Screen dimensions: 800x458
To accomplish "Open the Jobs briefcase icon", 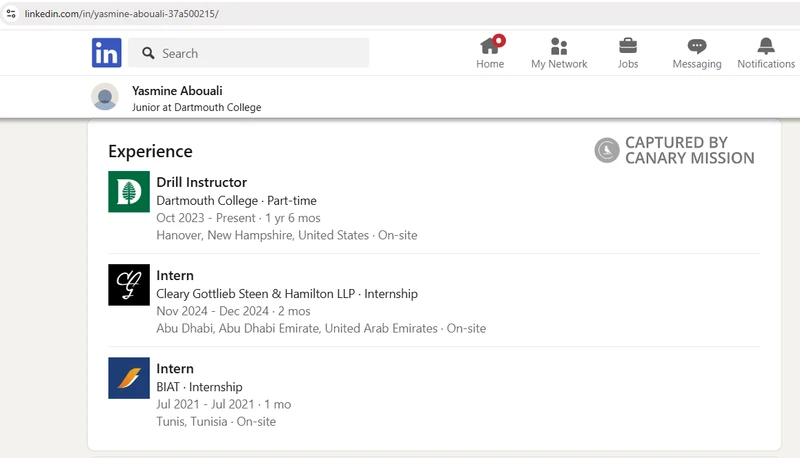I will tap(628, 46).
